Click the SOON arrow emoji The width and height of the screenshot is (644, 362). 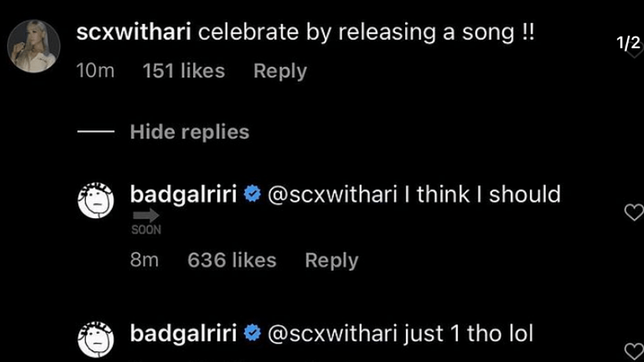(146, 222)
